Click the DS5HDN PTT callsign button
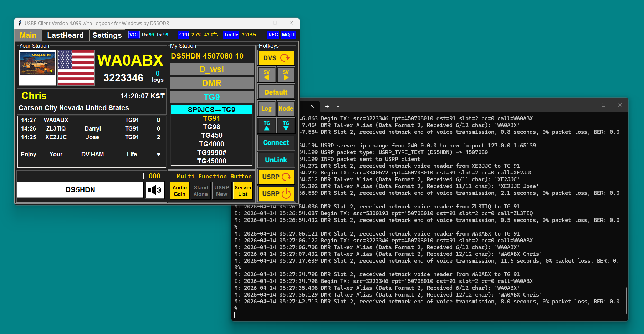The image size is (644, 334). tap(80, 190)
